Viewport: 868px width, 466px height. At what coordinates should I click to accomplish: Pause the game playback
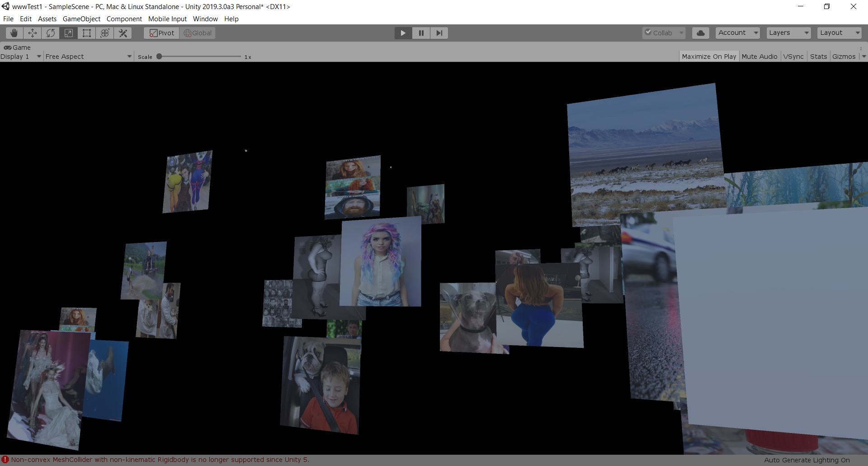pyautogui.click(x=421, y=33)
